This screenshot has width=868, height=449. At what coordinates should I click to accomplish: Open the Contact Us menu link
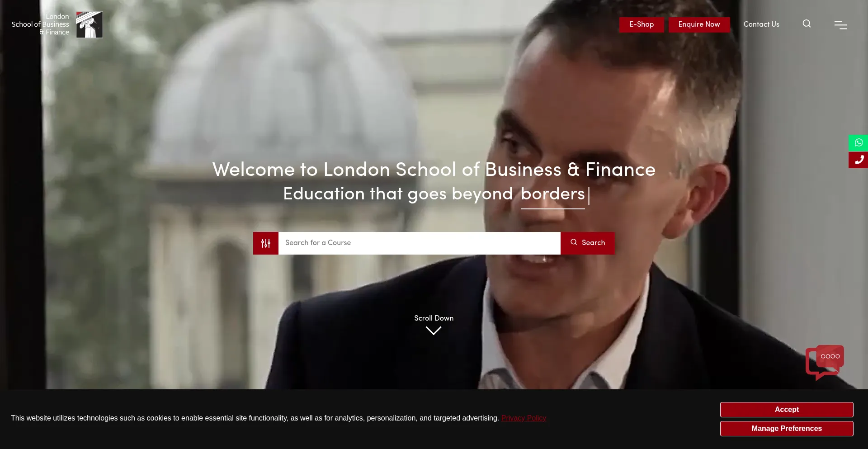tap(761, 24)
